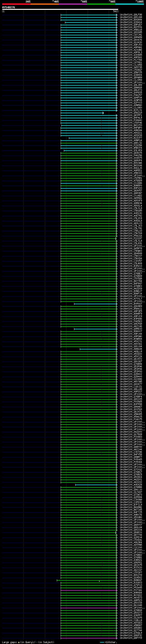Select the UniRef100_Q9GP32 label
Image resolution: width=146 pixels, height=644 pixels.
pyautogui.click(x=131, y=636)
